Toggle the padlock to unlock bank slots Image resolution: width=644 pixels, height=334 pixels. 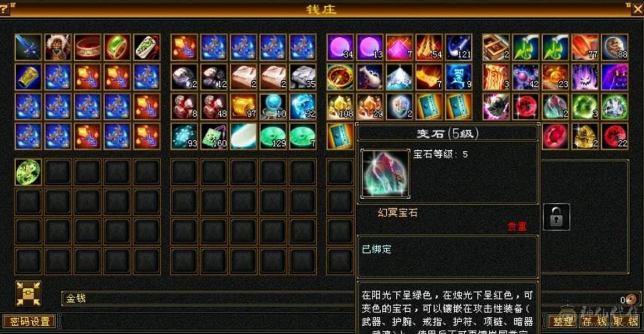point(557,217)
